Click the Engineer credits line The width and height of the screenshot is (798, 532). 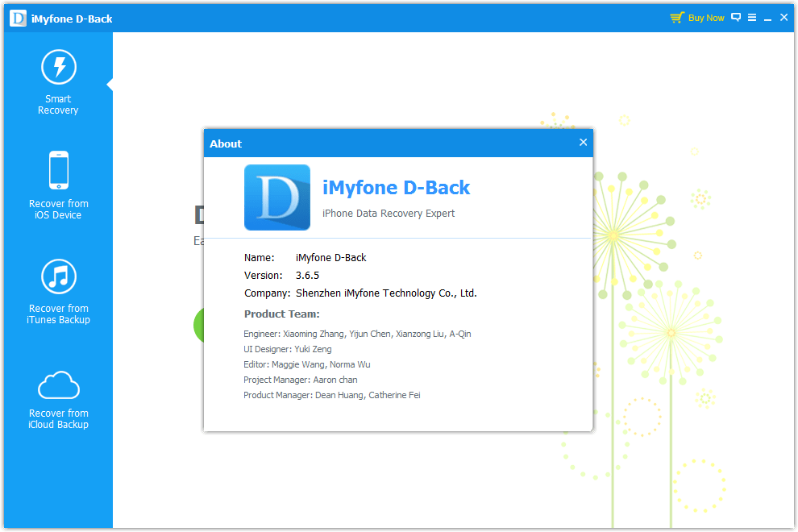pos(357,334)
